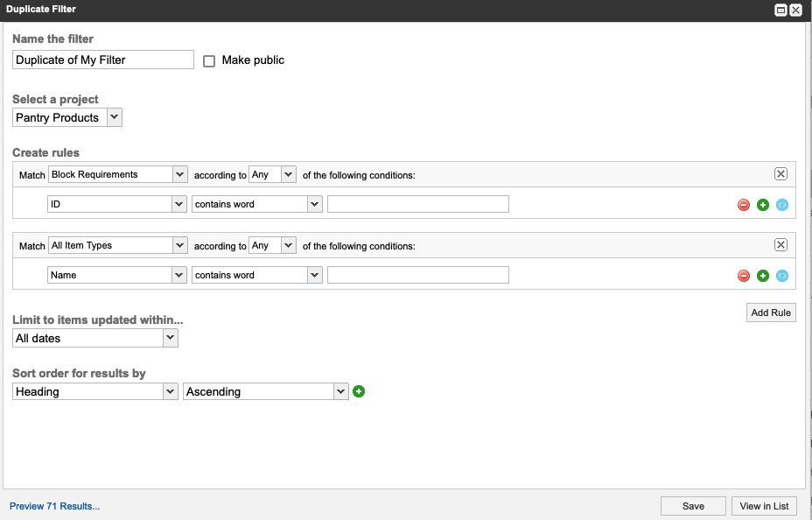Screen dimensions: 812x520
Task: Click the filter name text field
Action: [x=103, y=60]
